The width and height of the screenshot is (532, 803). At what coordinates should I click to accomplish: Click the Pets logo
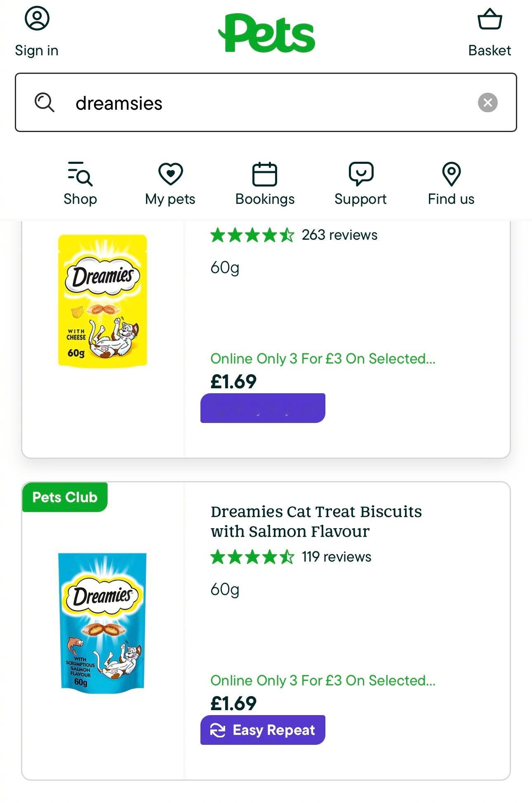pyautogui.click(x=266, y=33)
